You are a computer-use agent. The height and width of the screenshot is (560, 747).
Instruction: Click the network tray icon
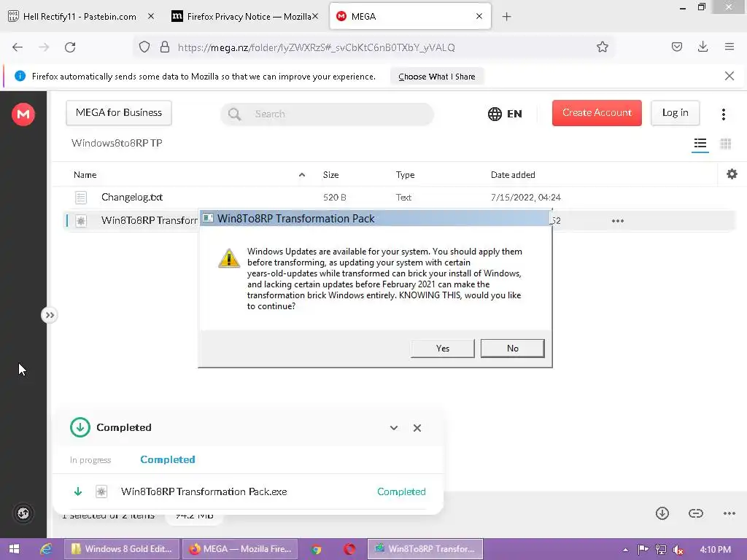[661, 550]
